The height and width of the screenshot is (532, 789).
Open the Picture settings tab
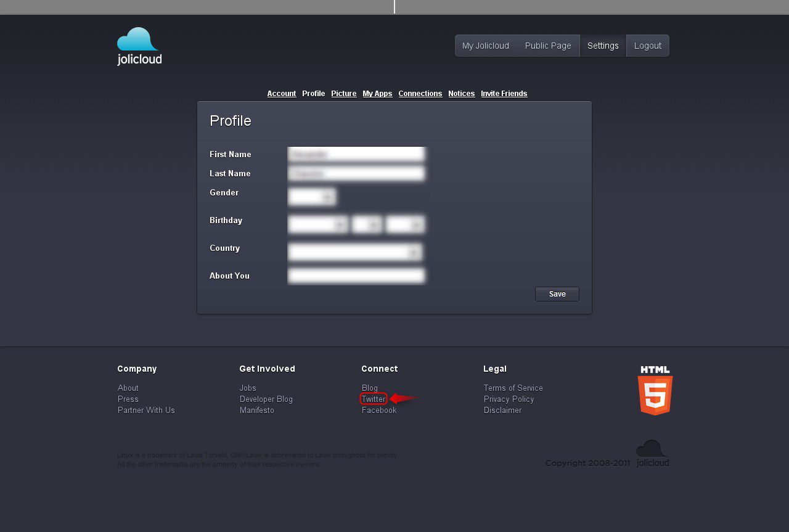tap(343, 94)
